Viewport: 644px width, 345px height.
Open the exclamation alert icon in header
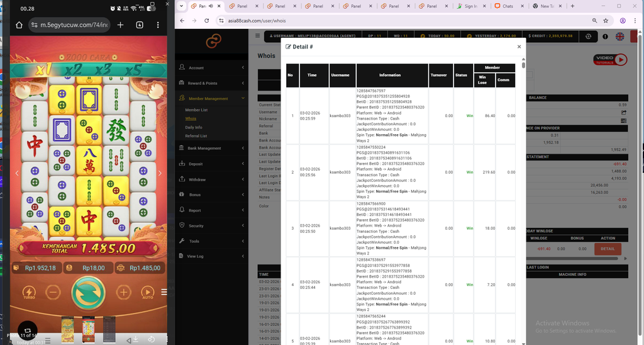(605, 36)
